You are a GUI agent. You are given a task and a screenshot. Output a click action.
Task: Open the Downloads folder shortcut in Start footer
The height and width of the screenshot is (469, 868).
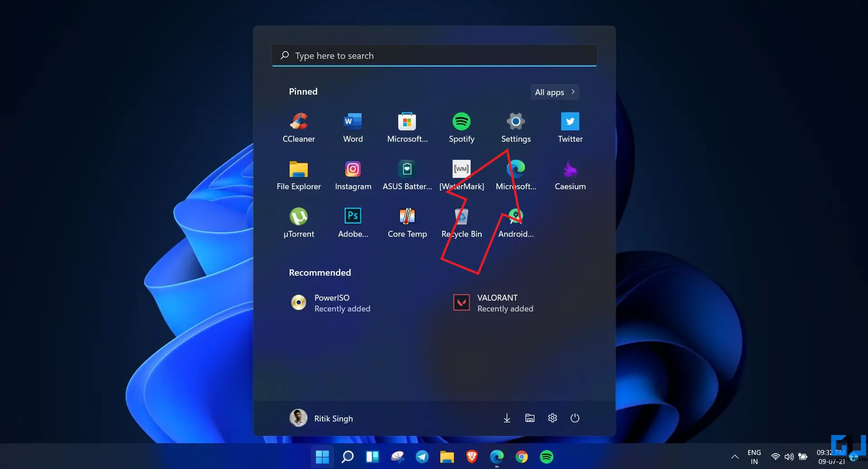point(507,418)
